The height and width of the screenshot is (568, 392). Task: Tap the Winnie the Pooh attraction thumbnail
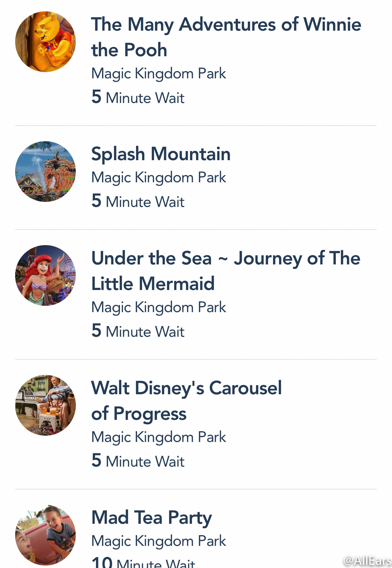click(x=45, y=42)
